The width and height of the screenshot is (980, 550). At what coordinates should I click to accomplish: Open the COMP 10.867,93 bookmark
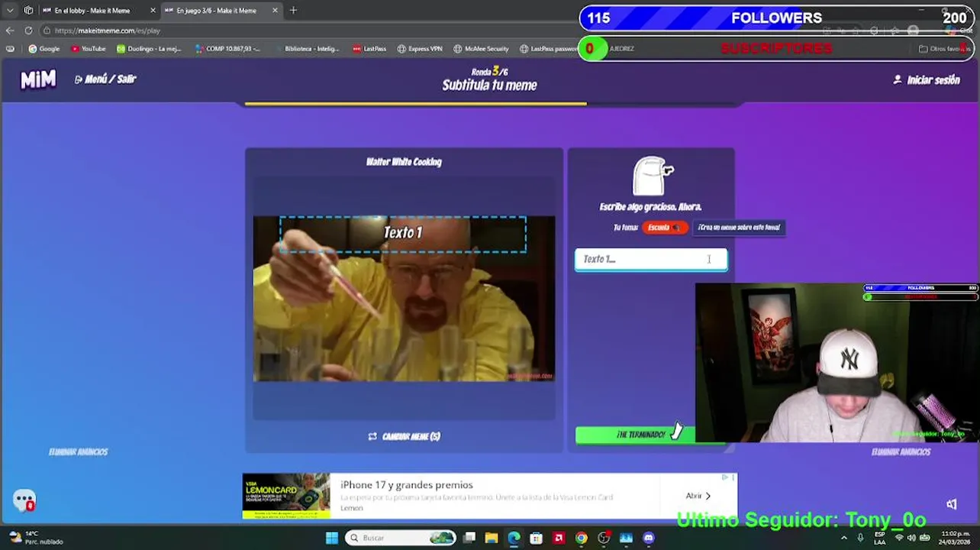[x=227, y=49]
